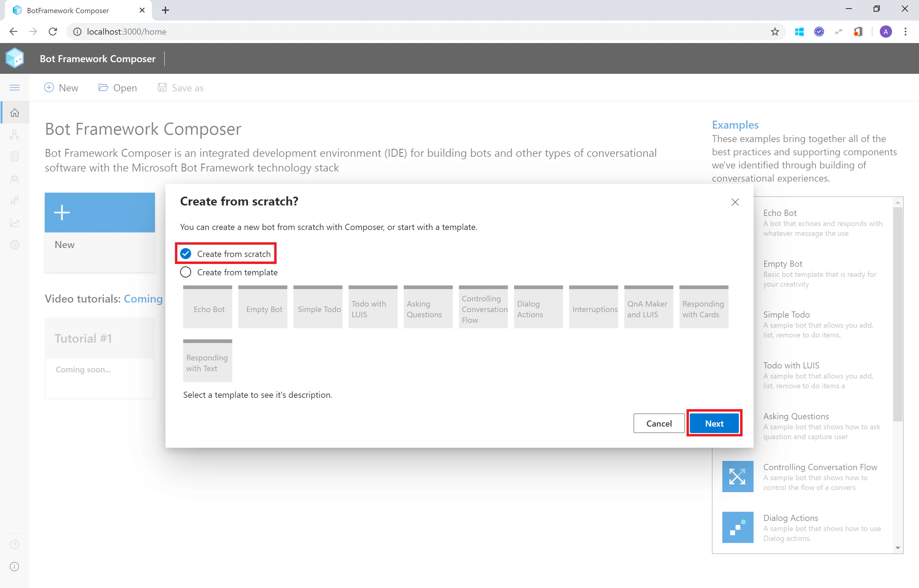Open a new browser tab
The width and height of the screenshot is (919, 588).
point(165,10)
